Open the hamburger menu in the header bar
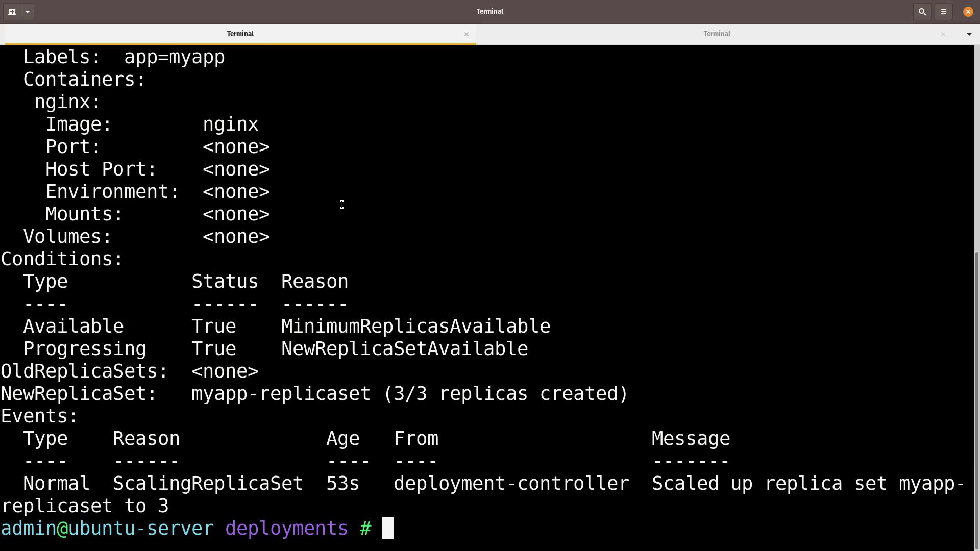This screenshot has width=980, height=551. (x=944, y=11)
